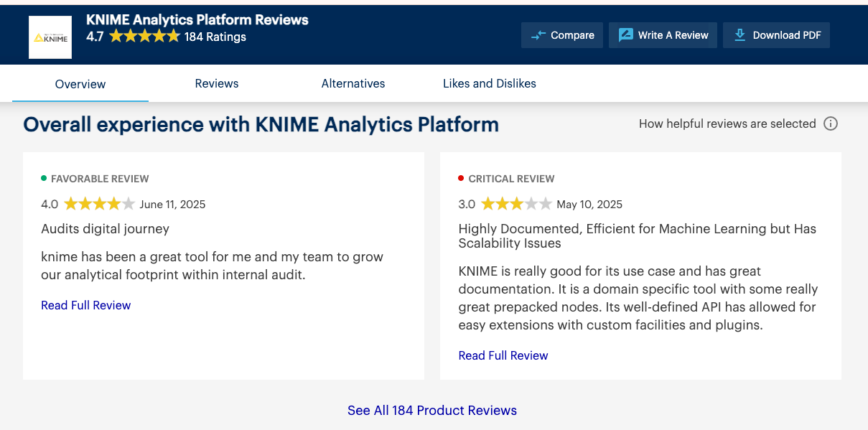Switch to the Reviews tab
Screen dimensions: 868x430
click(217, 83)
